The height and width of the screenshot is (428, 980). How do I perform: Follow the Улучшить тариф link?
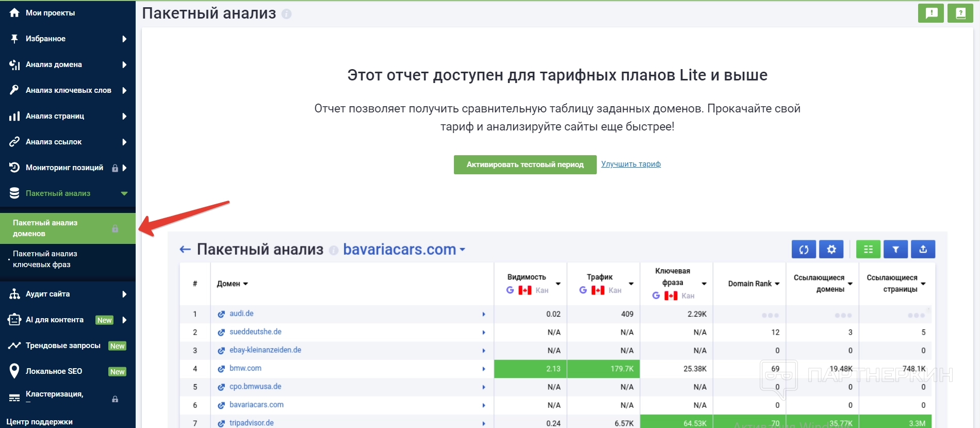[631, 164]
